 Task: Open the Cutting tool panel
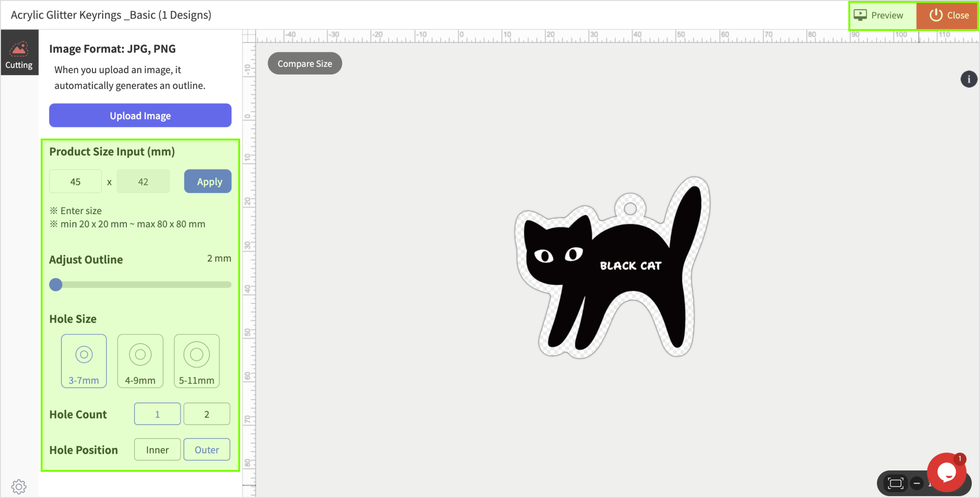[19, 53]
